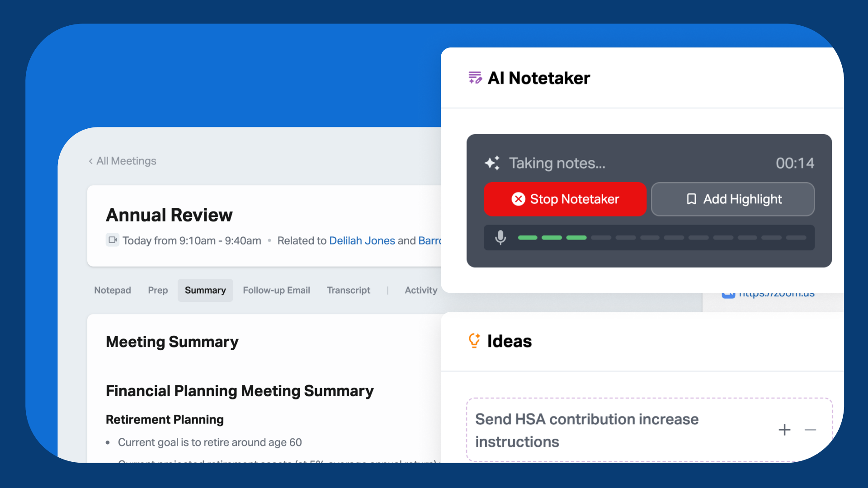868x488 pixels.
Task: Click the microphone icon in the audio bar
Action: click(500, 237)
